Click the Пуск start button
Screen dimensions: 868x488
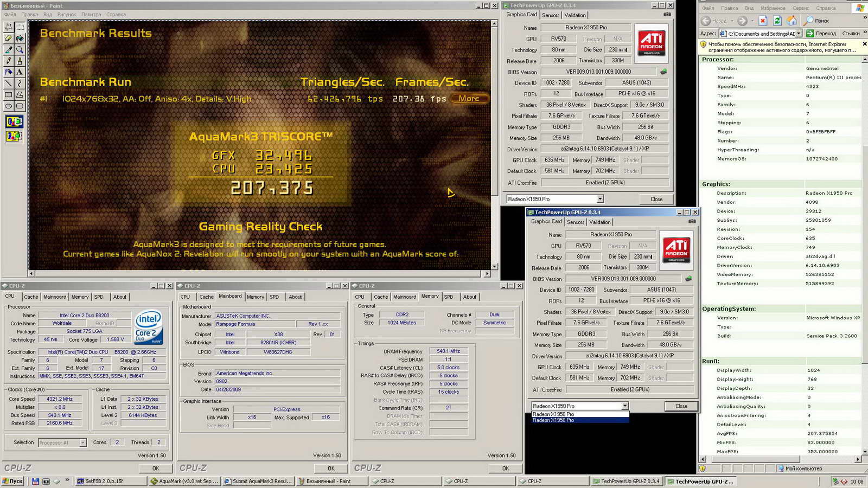[x=12, y=481]
